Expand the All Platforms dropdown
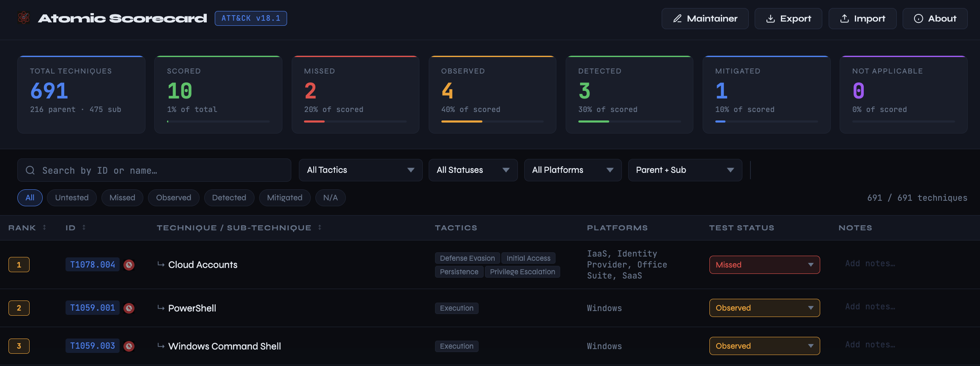The image size is (980, 366). (x=572, y=170)
